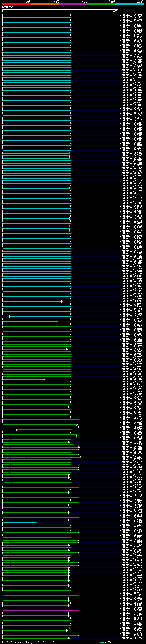Select hit label UniRef100_B9RIE4

tap(131, 543)
